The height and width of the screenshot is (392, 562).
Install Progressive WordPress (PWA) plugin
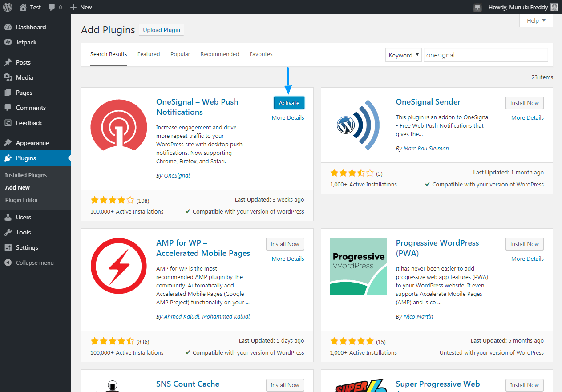coord(525,244)
